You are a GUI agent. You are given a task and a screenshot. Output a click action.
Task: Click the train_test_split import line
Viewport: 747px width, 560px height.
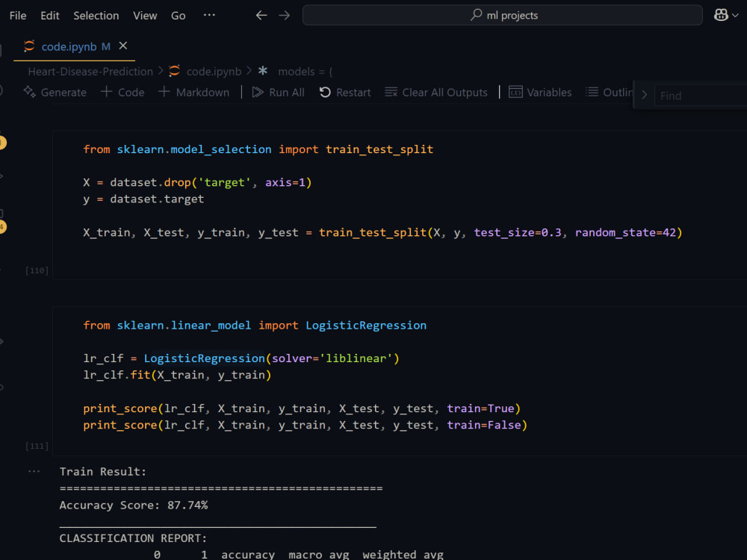pyautogui.click(x=258, y=149)
